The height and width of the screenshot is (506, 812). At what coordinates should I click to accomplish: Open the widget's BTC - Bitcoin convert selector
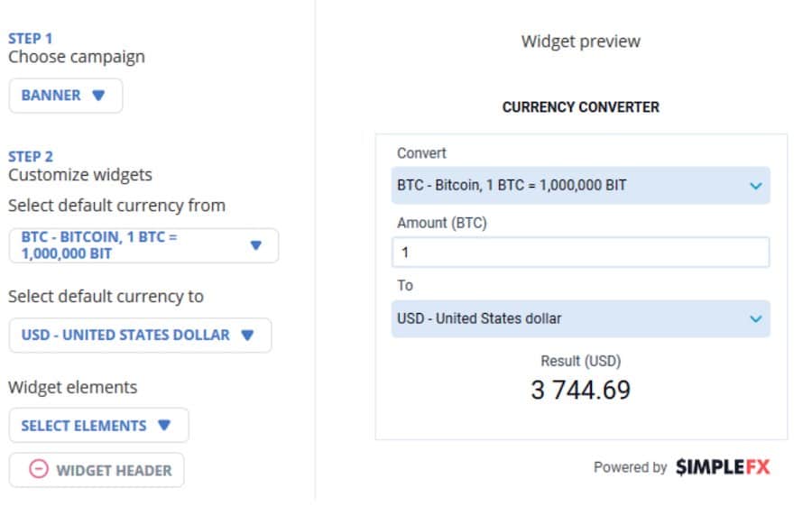pyautogui.click(x=568, y=186)
